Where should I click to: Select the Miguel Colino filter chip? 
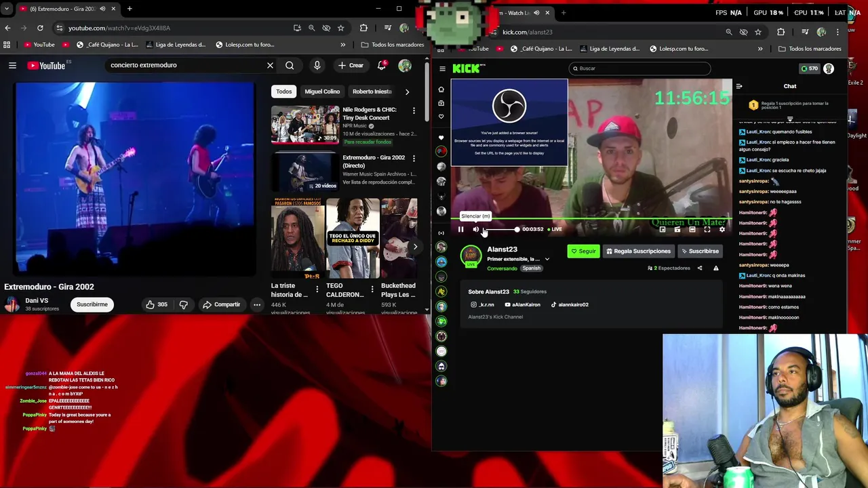[x=322, y=91]
